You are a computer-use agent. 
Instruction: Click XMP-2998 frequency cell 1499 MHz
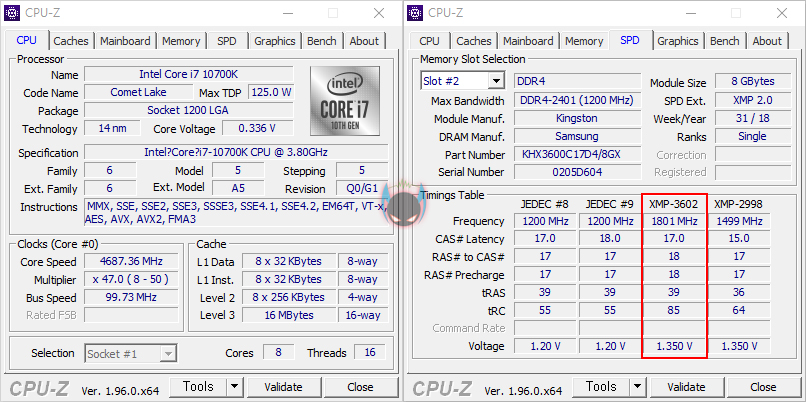(739, 221)
